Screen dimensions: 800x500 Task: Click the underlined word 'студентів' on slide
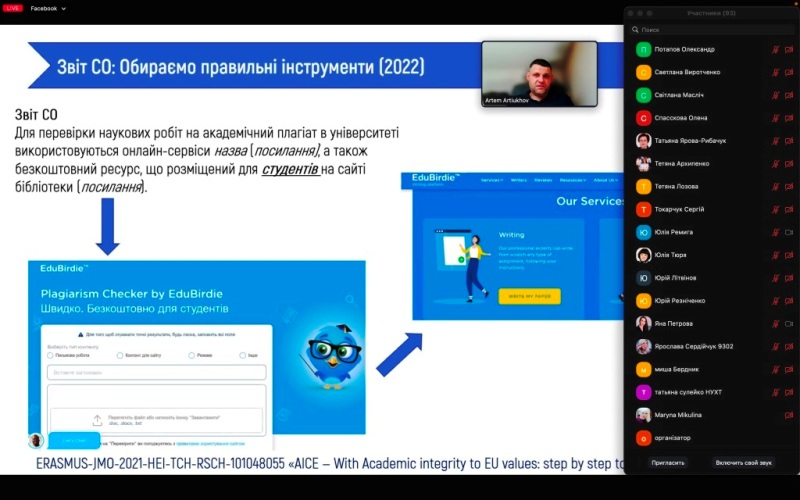point(290,169)
